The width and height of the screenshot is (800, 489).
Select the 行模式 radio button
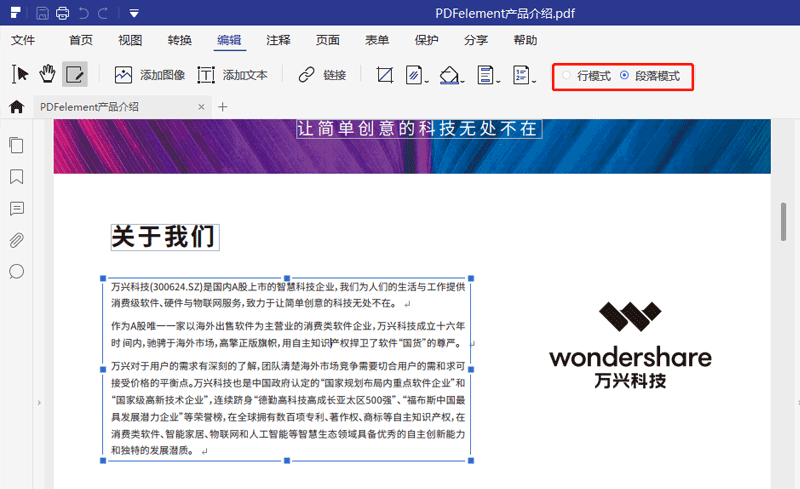click(x=566, y=76)
